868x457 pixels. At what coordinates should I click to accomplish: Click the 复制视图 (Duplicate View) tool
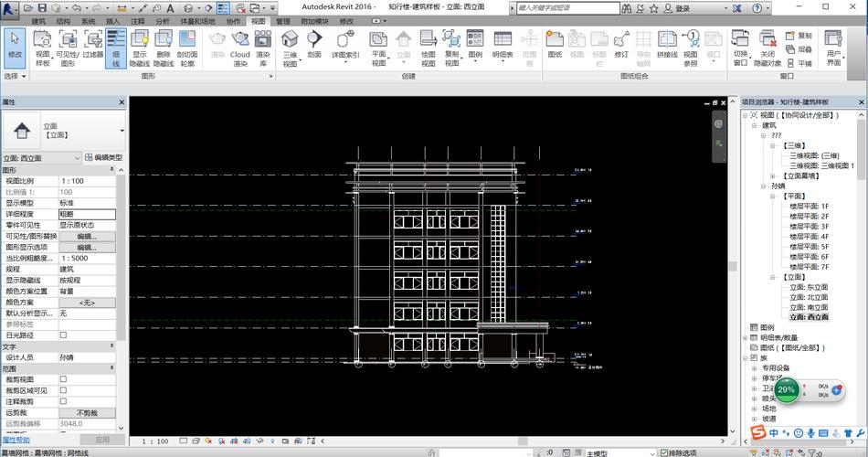[451, 48]
